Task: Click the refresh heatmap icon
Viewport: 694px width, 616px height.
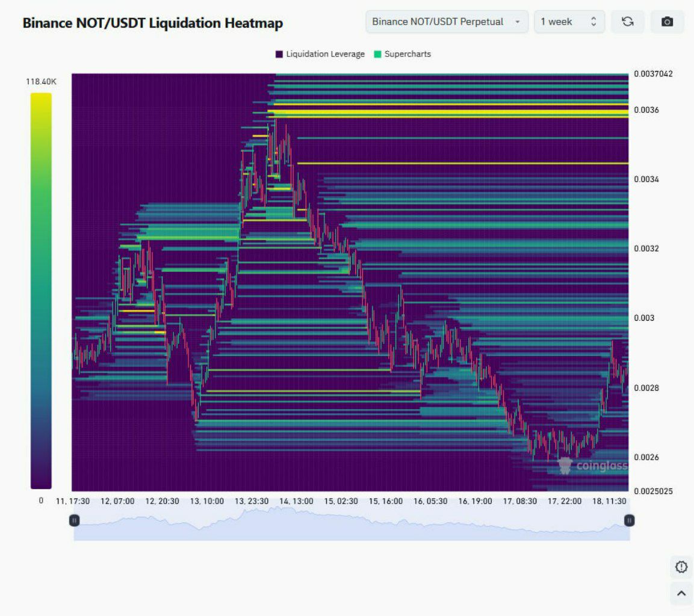Action: pos(627,22)
